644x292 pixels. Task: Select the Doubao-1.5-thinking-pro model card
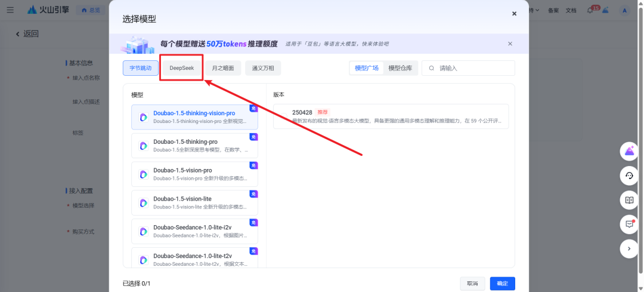tap(194, 146)
